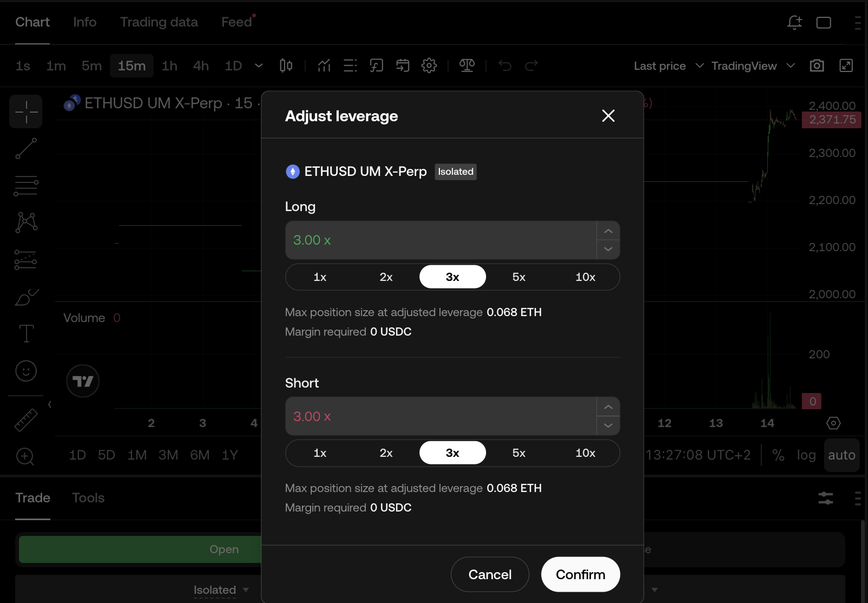The image size is (868, 603).
Task: Increase Long leverage with up stepper
Action: 608,231
